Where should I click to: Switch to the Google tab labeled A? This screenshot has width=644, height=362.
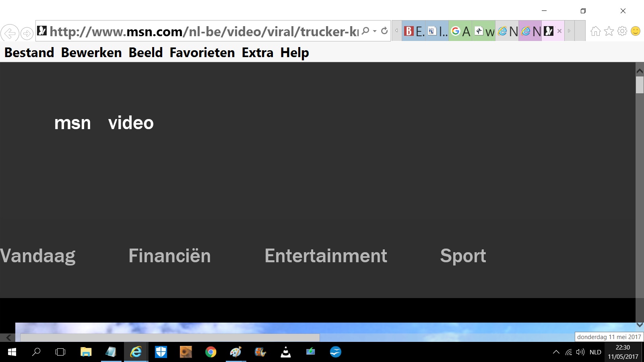460,31
